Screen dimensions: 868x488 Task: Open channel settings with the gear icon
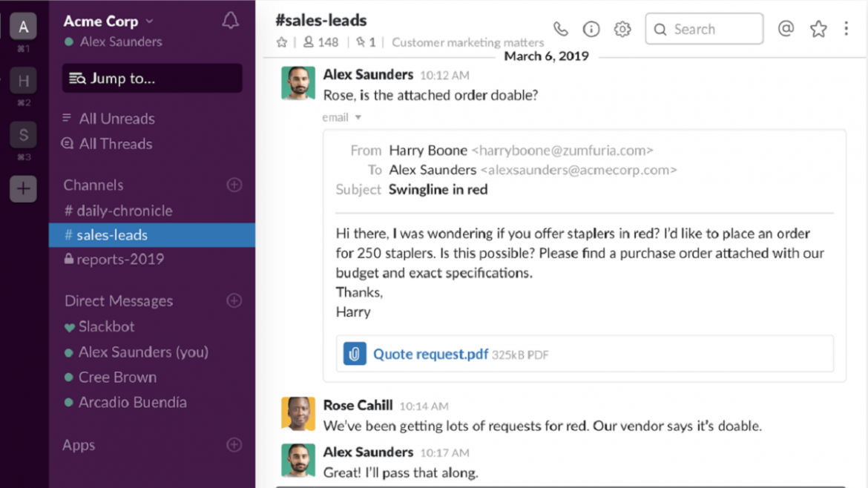click(622, 28)
